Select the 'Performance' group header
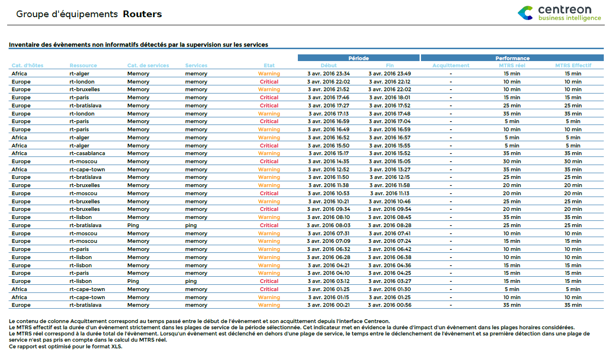Viewport: 610px width, 364px height. pyautogui.click(x=512, y=58)
